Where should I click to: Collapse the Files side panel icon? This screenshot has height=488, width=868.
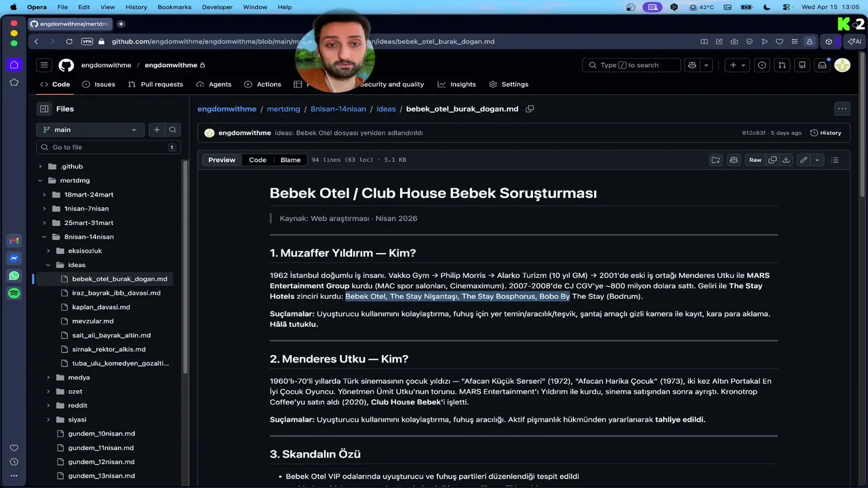[44, 108]
